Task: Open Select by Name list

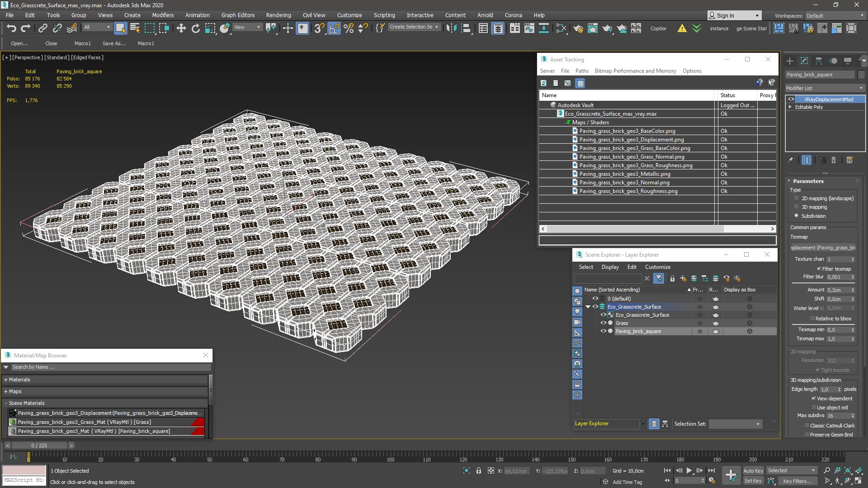Action: (x=135, y=28)
